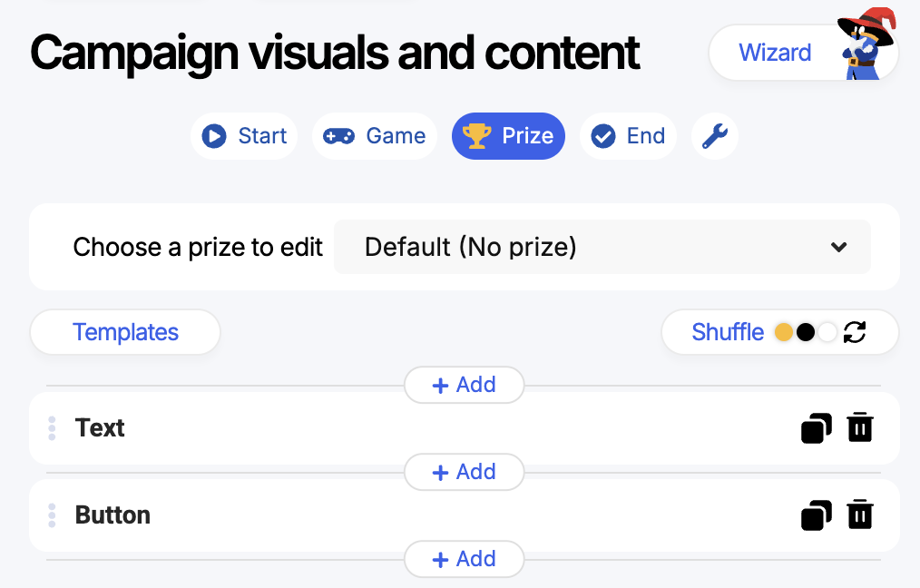Open the prize selection dropdown
The image size is (920, 588).
point(602,247)
